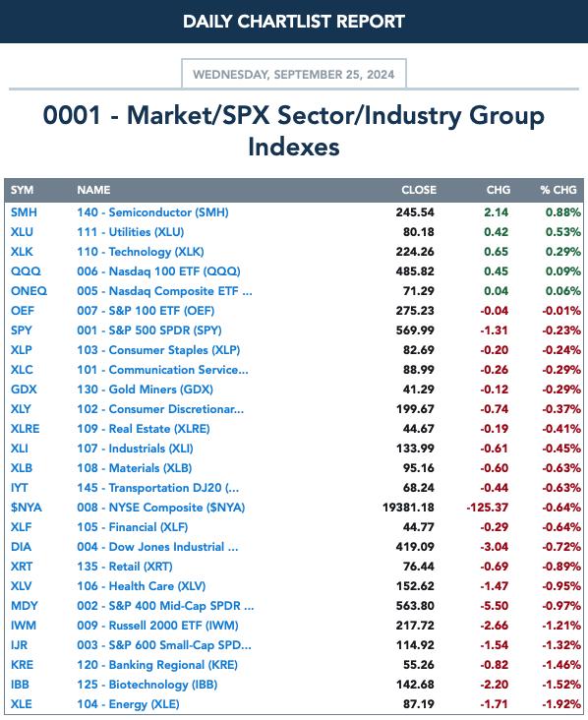588x720 pixels.
Task: Click the GDX ticker symbol
Action: pyautogui.click(x=24, y=390)
